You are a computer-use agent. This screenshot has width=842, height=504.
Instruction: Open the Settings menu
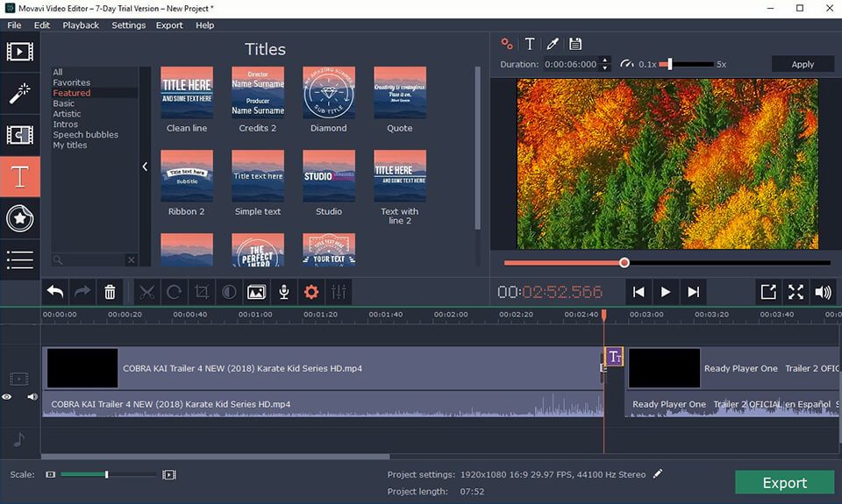point(128,25)
